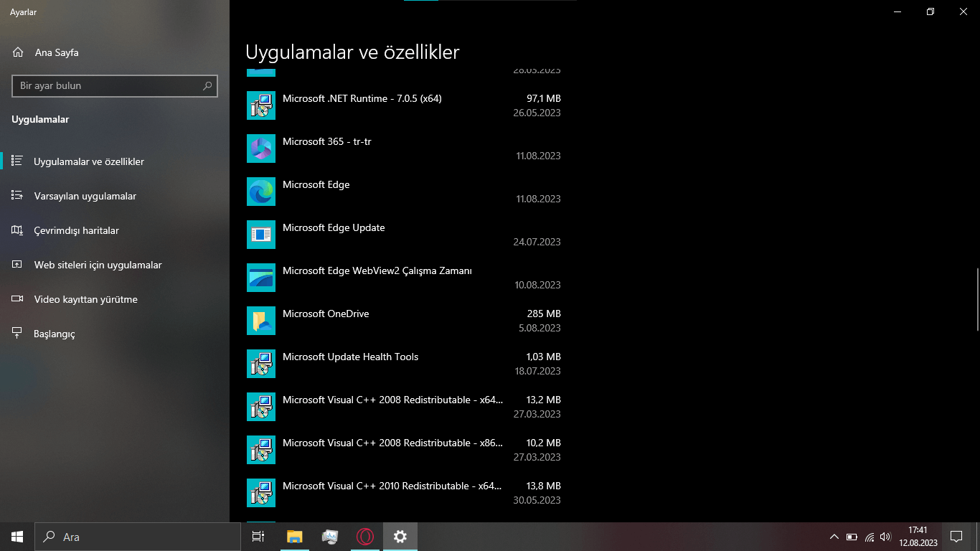
Task: Click the 13,8 MB size value
Action: 544,486
